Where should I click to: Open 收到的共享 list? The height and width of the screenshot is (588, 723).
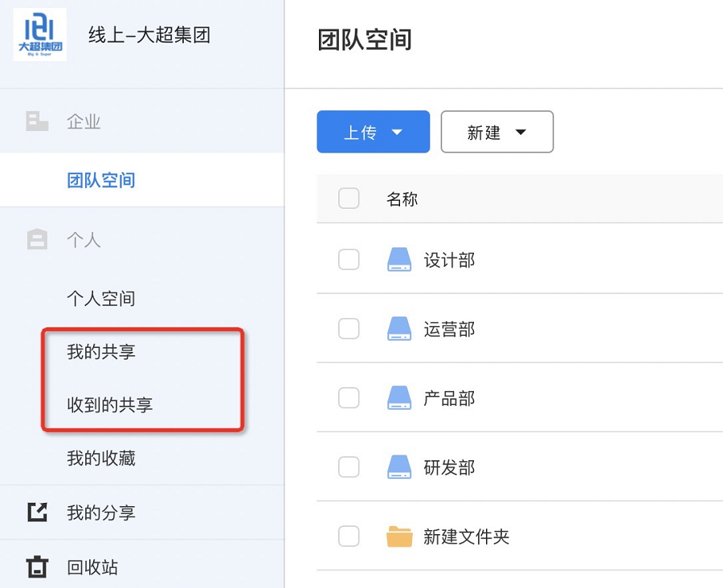coord(109,405)
